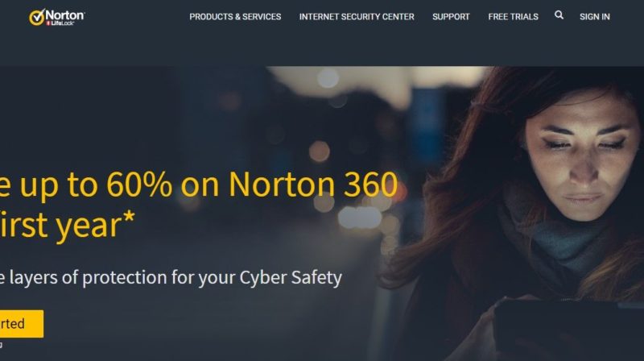Click the "first year*" headline line
644x361 pixels.
(x=67, y=225)
